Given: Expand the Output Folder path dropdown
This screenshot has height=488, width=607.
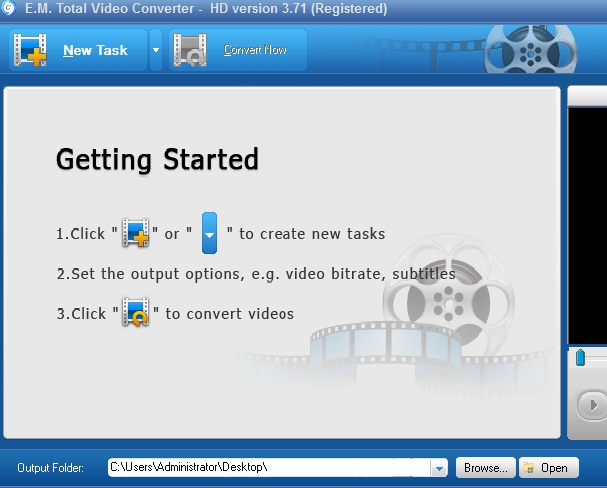Looking at the screenshot, I should tap(439, 468).
